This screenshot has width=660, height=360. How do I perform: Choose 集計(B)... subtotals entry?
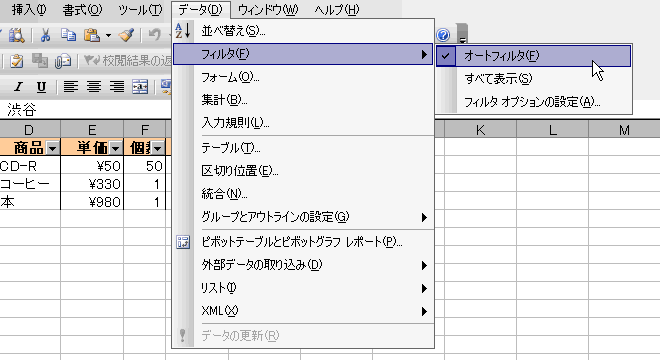(x=303, y=100)
